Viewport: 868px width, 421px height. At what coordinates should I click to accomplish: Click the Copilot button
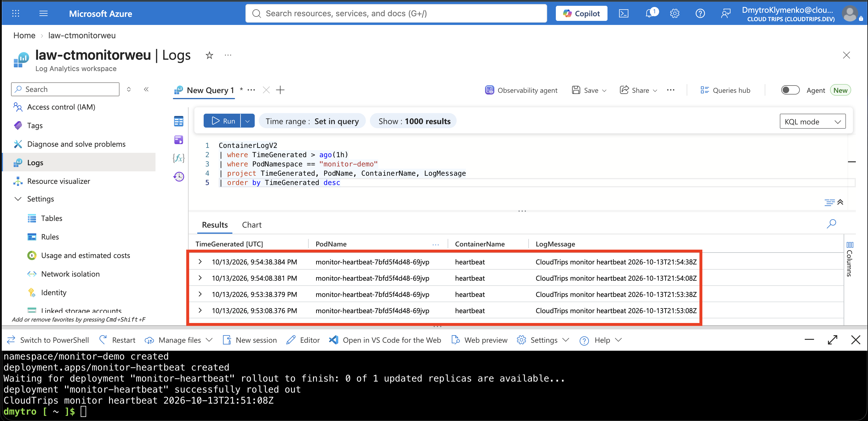(581, 13)
